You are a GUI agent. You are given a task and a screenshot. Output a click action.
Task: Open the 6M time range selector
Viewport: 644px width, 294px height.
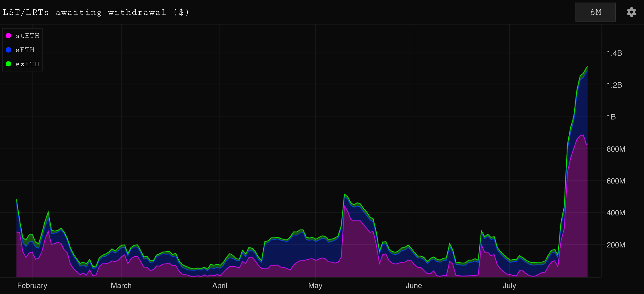pyautogui.click(x=595, y=12)
